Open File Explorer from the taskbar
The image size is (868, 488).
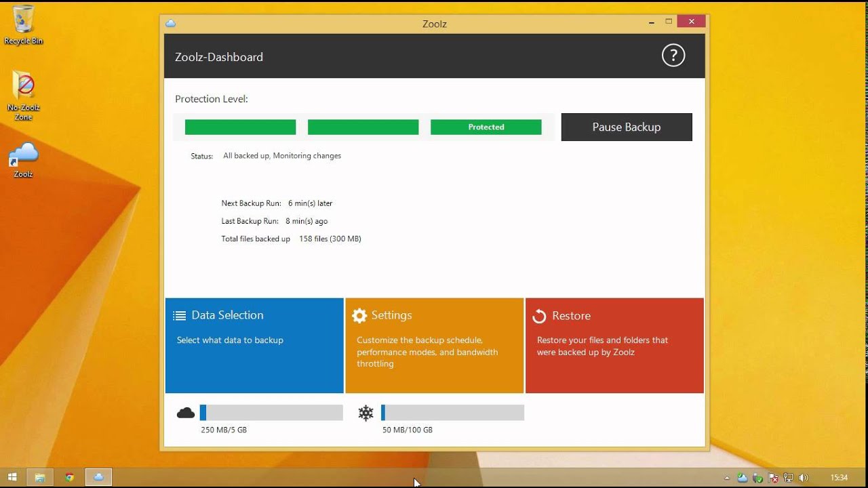pos(40,477)
